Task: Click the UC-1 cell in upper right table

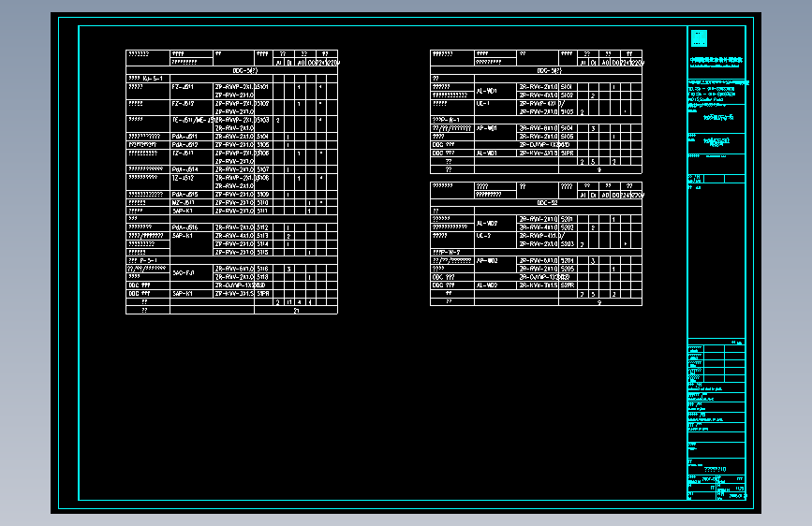Action: click(495, 108)
